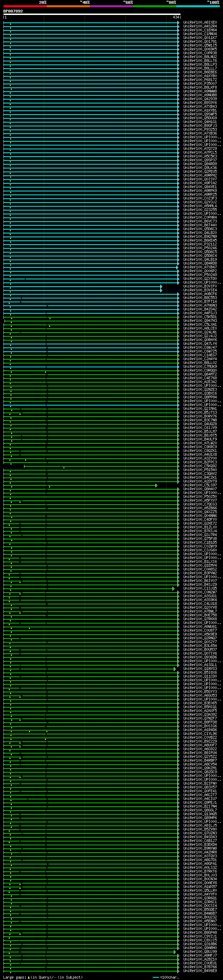223x980 pixels.
Task: Select the purple ~60% identity legend segment
Action: [111, 6]
